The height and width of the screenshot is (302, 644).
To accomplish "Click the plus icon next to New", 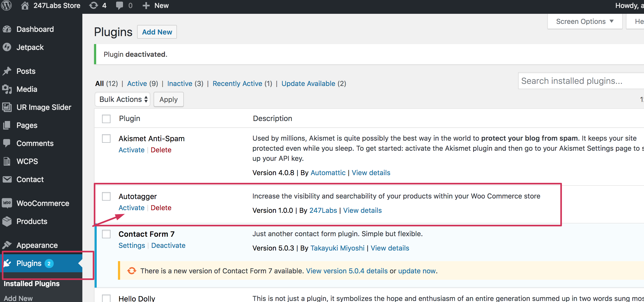I will pos(146,6).
